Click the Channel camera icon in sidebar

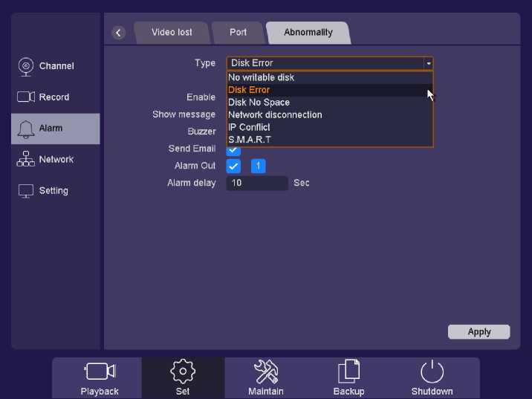(x=26, y=66)
